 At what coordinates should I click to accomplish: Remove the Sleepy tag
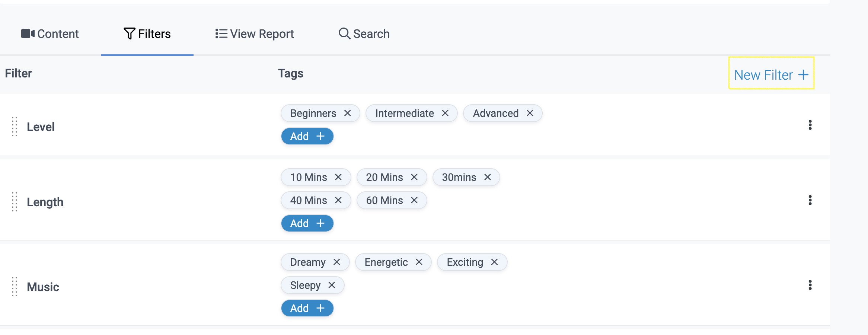[332, 285]
